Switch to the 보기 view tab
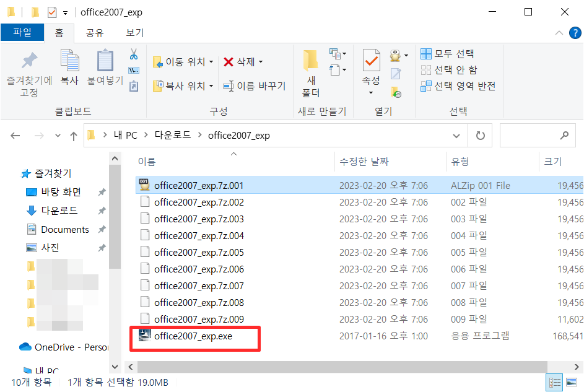 [x=135, y=33]
